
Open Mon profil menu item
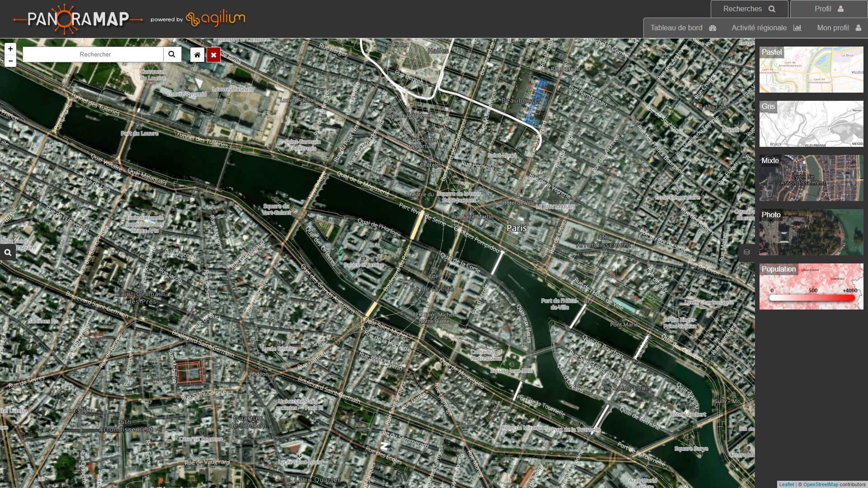click(839, 28)
